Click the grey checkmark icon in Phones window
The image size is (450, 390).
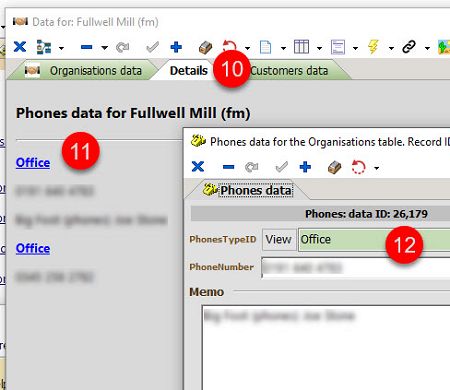[x=282, y=167]
